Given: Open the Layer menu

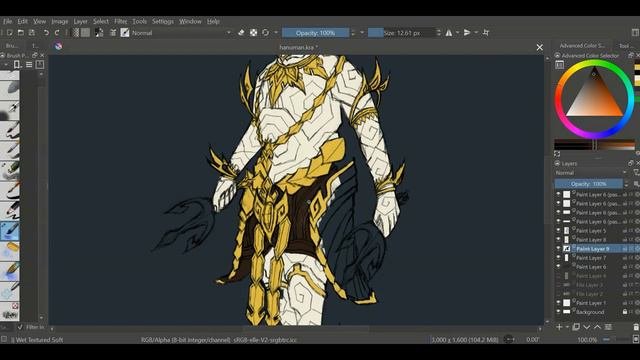Looking at the screenshot, I should click(x=80, y=21).
